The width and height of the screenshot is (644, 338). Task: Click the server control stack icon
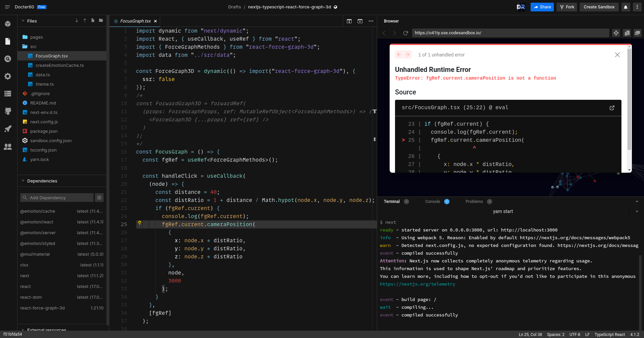[x=8, y=93]
